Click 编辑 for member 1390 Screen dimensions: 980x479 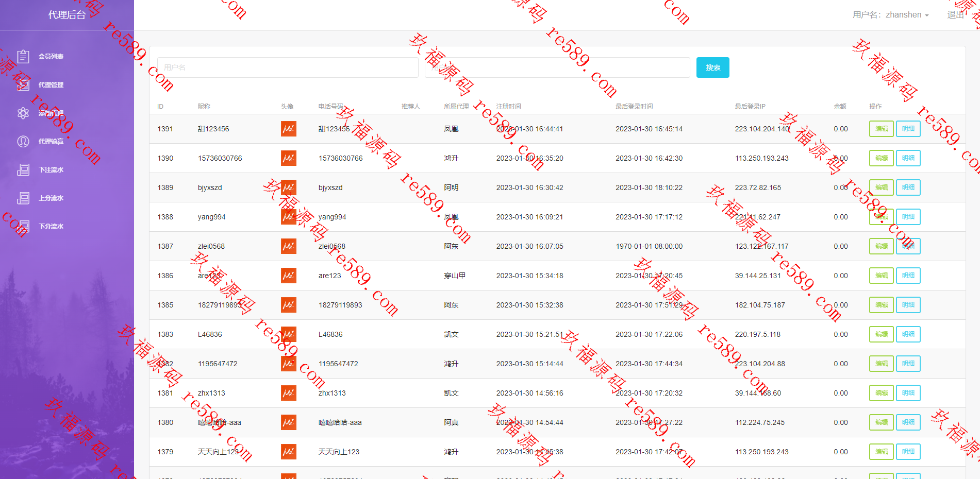click(882, 158)
